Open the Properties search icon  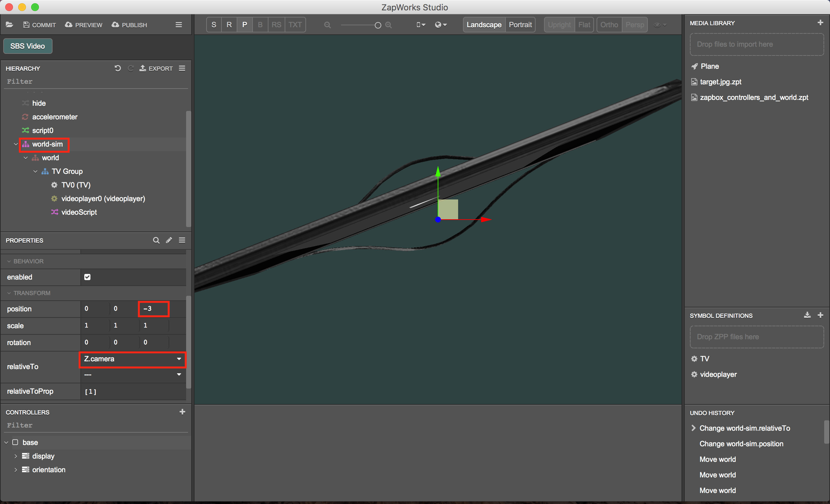tap(156, 240)
